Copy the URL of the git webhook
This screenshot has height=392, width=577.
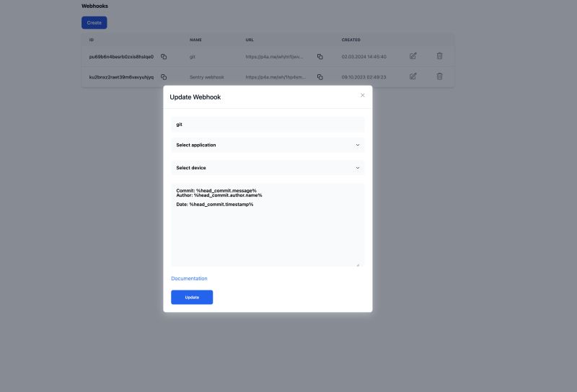(320, 57)
